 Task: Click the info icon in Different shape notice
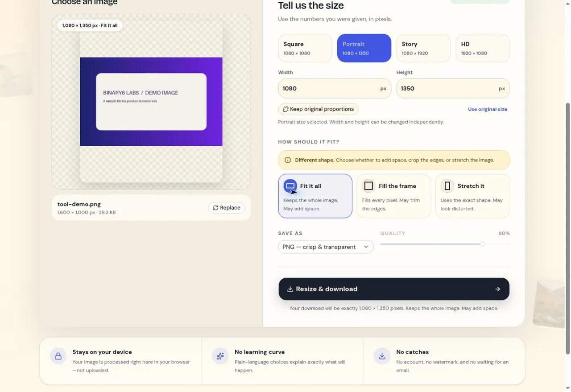[x=288, y=160]
